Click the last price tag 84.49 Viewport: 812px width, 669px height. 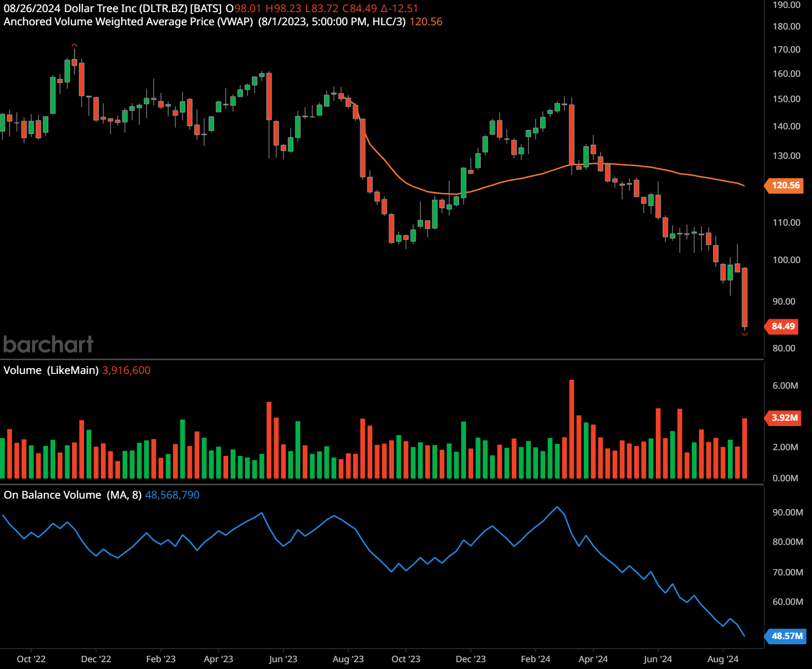click(x=781, y=326)
